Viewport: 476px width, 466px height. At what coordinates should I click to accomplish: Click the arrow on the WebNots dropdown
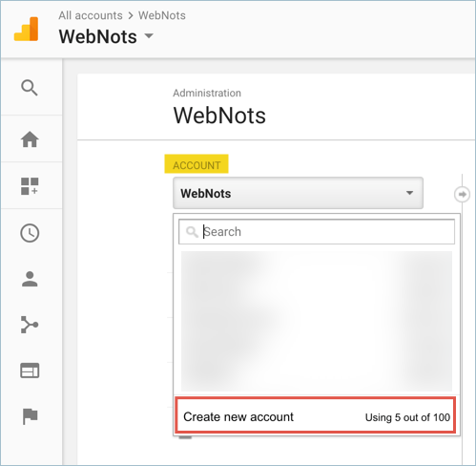(x=409, y=193)
